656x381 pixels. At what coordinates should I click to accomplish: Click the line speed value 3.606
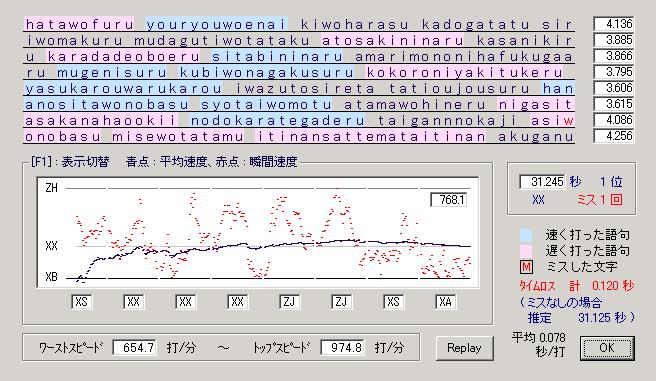click(614, 88)
